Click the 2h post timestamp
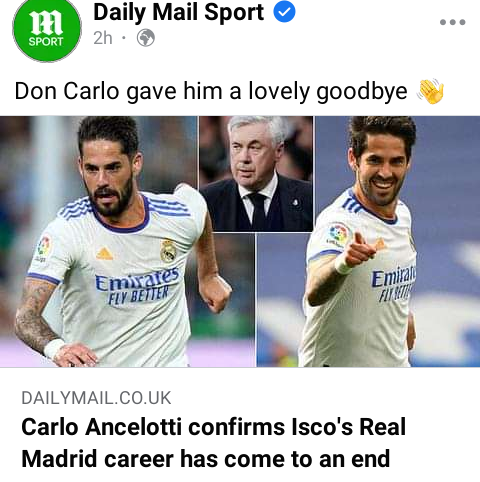The height and width of the screenshot is (482, 480). point(103,38)
